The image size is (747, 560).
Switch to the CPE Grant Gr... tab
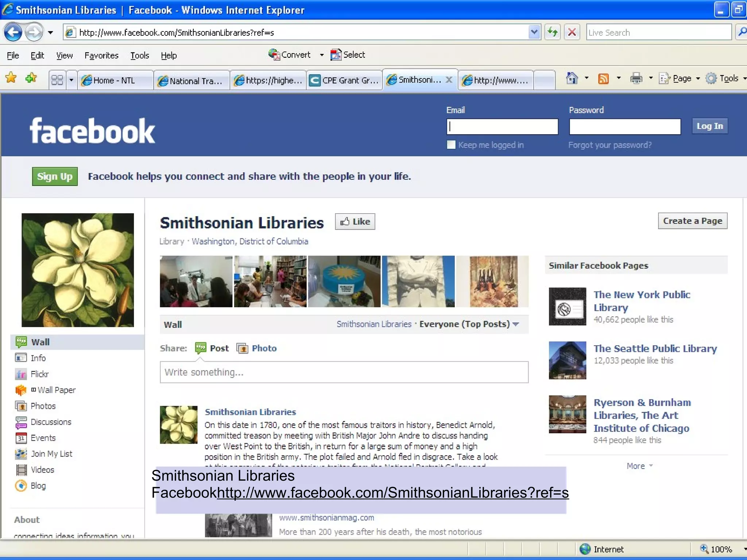click(344, 80)
